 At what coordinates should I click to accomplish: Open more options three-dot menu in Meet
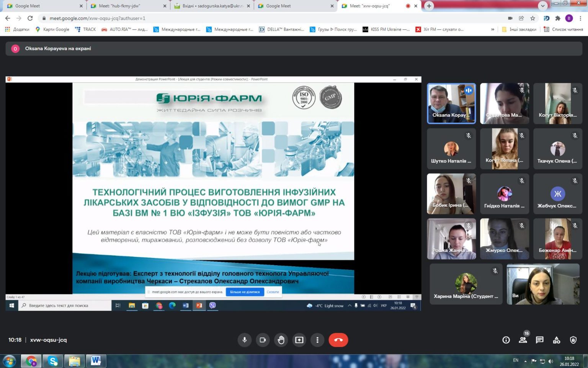[317, 340]
